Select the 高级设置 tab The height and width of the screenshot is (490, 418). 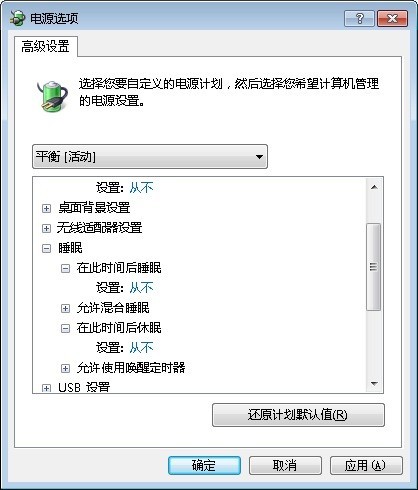46,46
